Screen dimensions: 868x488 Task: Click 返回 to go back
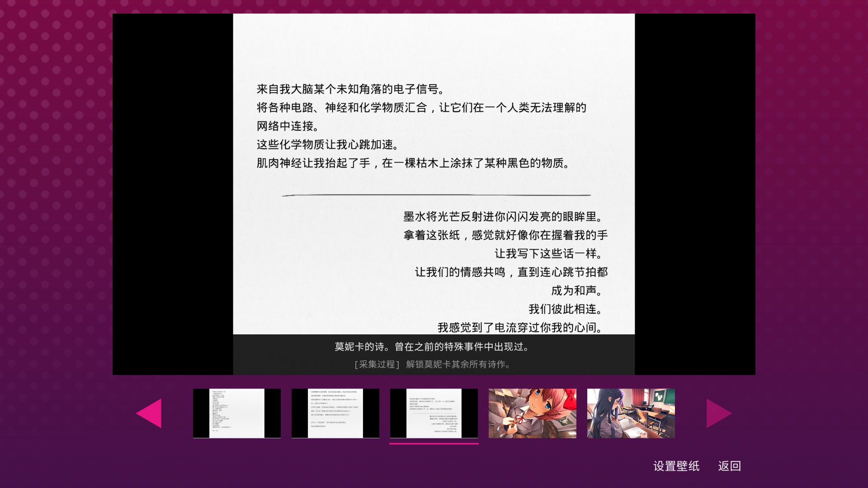729,466
